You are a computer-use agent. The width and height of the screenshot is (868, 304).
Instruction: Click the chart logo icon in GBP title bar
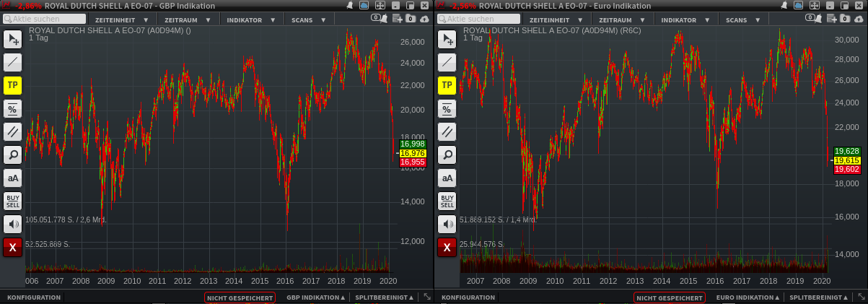(x=7, y=5)
